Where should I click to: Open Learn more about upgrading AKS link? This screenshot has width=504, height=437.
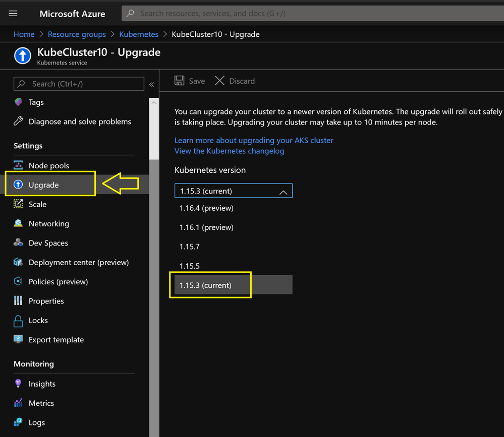point(254,140)
